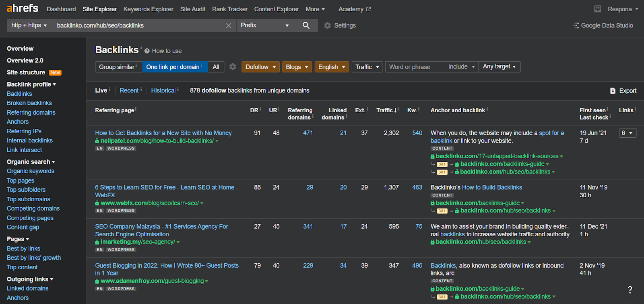Click lock icon beside neilpatel.com URL

tap(97, 141)
